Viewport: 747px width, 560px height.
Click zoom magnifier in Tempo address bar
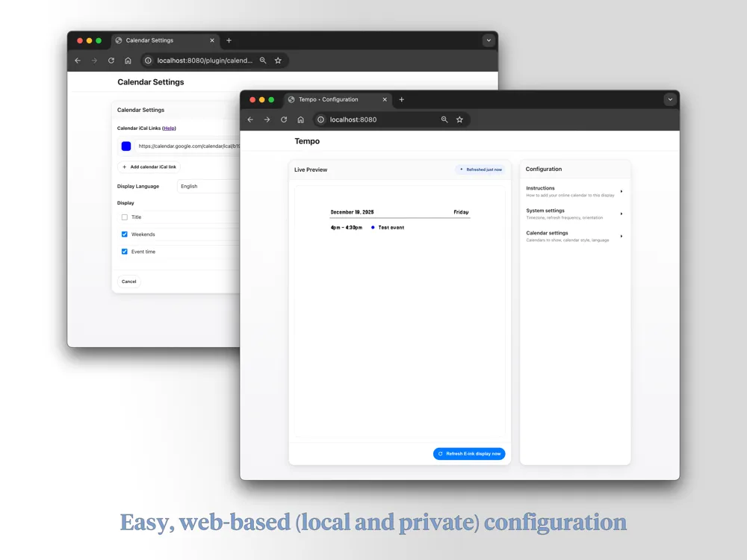444,119
